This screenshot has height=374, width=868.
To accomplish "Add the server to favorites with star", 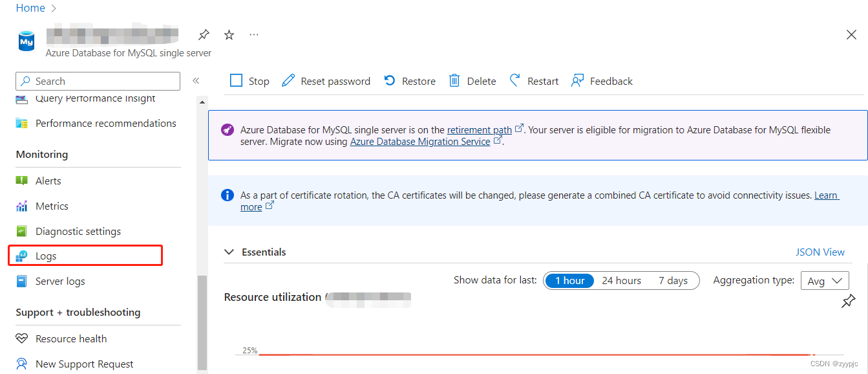I will click(228, 34).
